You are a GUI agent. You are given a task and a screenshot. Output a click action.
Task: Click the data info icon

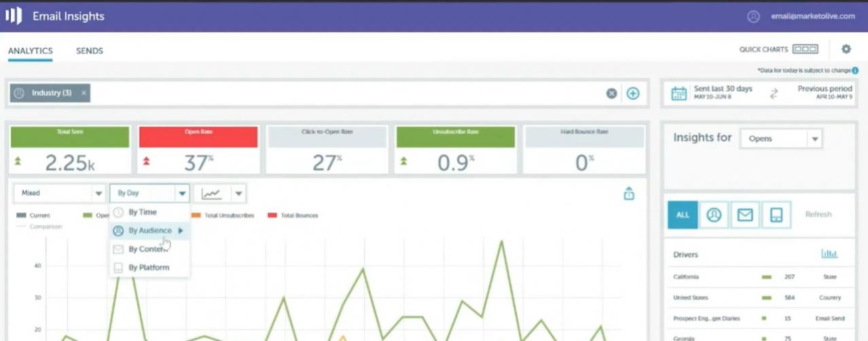855,71
